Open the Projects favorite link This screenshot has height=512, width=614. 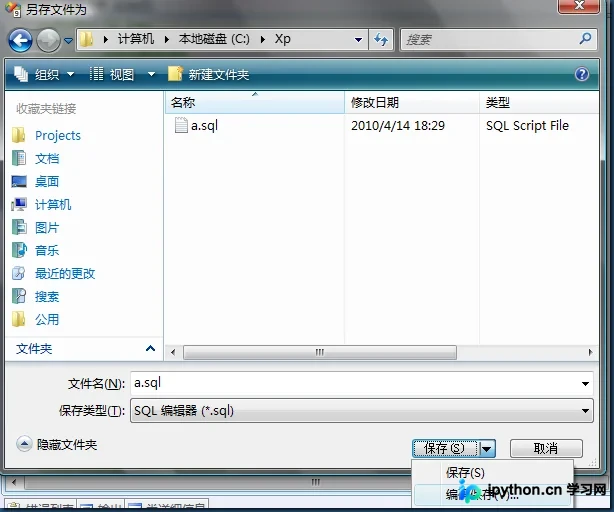point(58,135)
